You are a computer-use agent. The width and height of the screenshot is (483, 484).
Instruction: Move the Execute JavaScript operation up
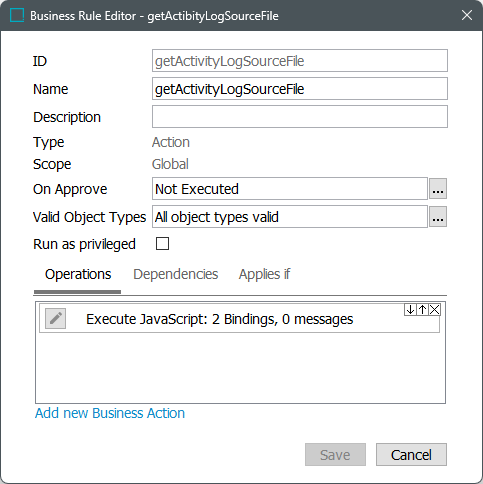[x=422, y=310]
